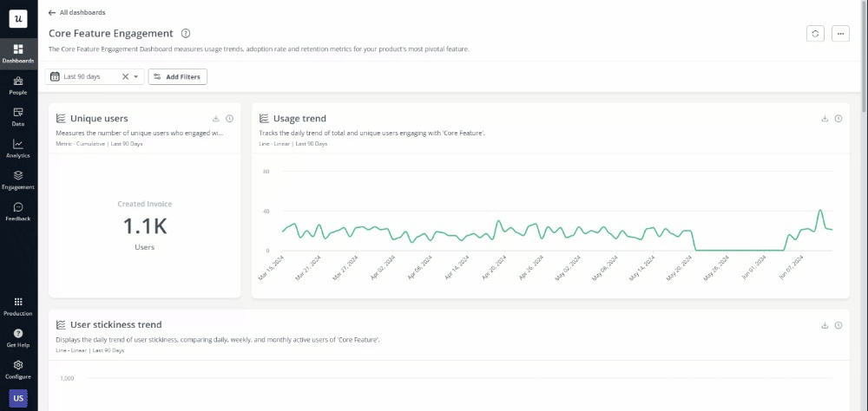Click the US user avatar
Screen dimensions: 868x411
(x=18, y=398)
